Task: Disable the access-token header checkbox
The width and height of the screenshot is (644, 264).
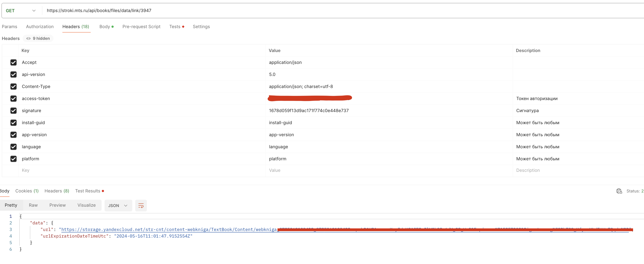Action: [x=14, y=99]
